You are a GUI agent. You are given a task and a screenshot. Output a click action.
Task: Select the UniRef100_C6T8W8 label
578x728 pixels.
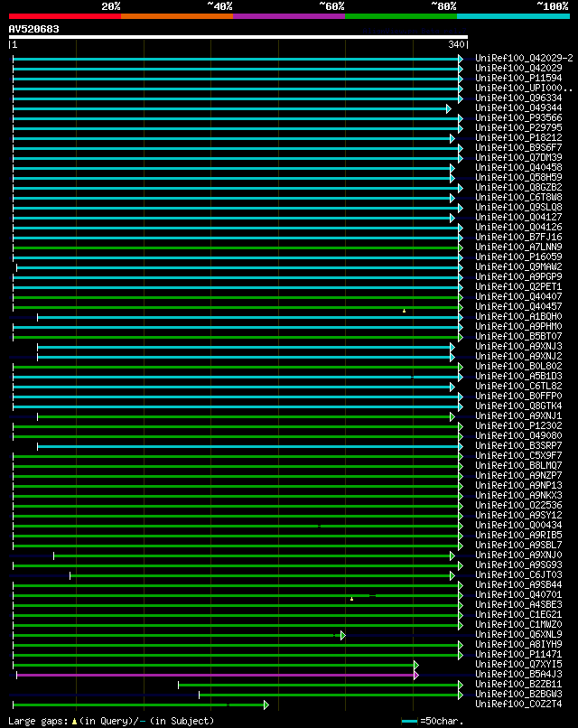click(x=518, y=197)
